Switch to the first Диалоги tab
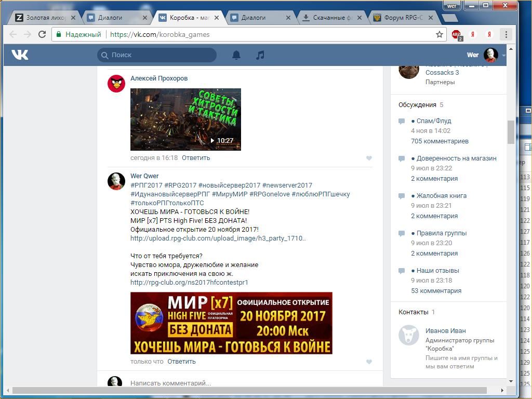This screenshot has width=532, height=399. pos(116,18)
